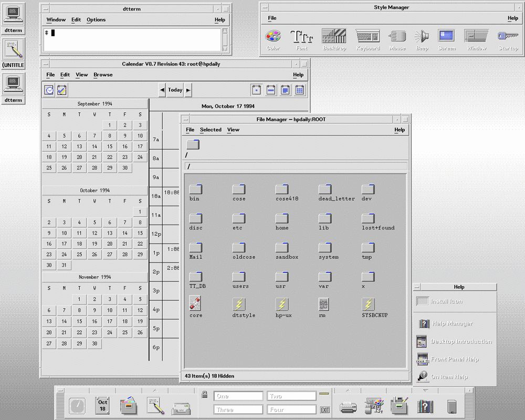525x420 pixels.
Task: Switch Calendar to month view icon
Action: click(285, 90)
